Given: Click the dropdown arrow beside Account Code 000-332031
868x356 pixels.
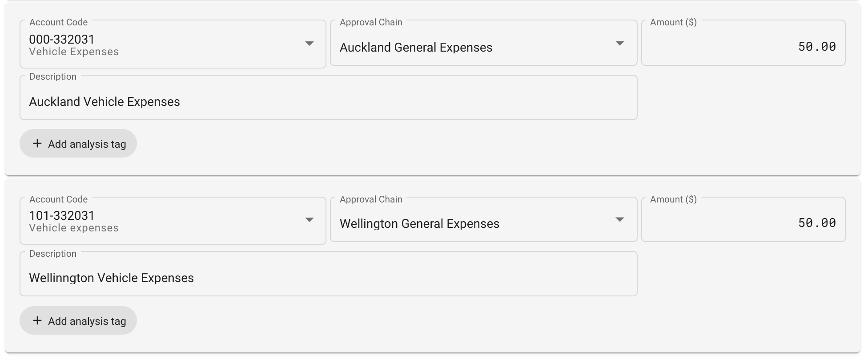Looking at the screenshot, I should [x=310, y=44].
